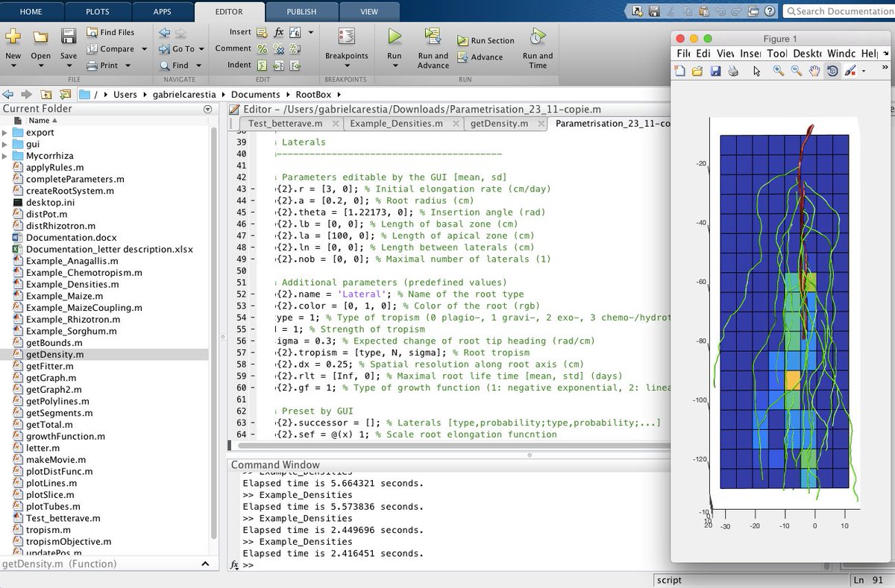
Task: Print the figure with the printer icon
Action: click(732, 70)
